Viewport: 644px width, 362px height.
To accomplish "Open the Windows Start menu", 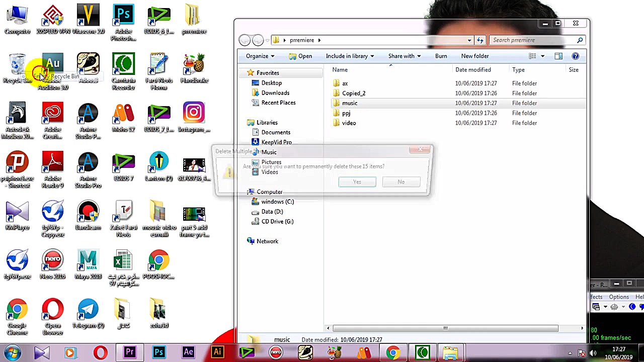I will 12,352.
